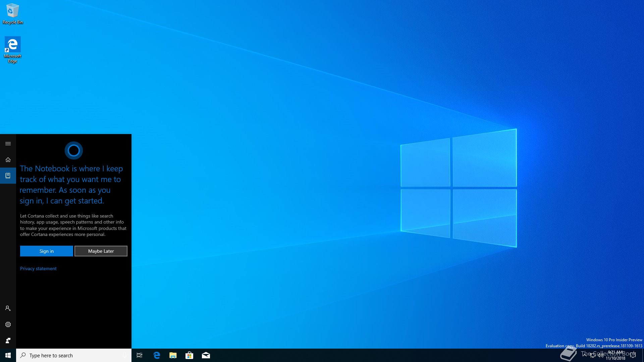Click the add account icon in the Cortana sidebar
The width and height of the screenshot is (644, 362).
[x=8, y=308]
